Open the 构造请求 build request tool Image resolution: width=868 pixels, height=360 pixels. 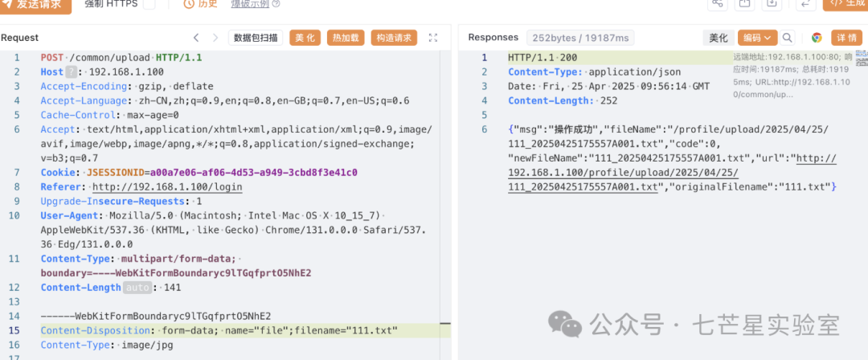(394, 38)
